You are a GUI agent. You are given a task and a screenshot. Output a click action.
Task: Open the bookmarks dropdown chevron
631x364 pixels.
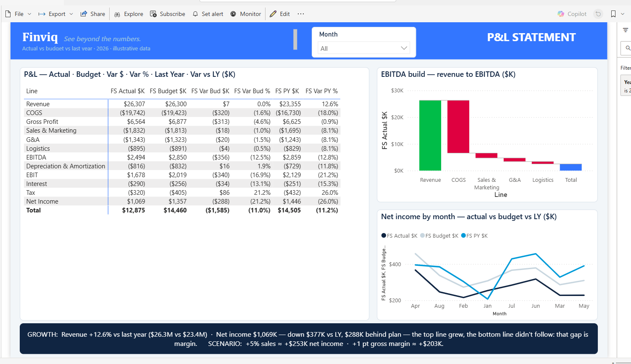click(623, 14)
